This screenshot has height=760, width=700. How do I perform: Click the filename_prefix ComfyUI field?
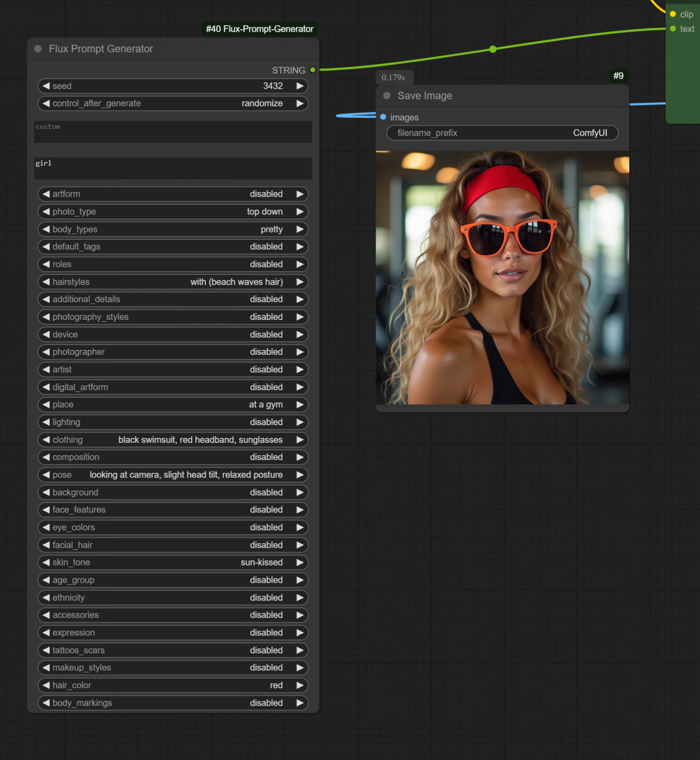click(x=502, y=133)
